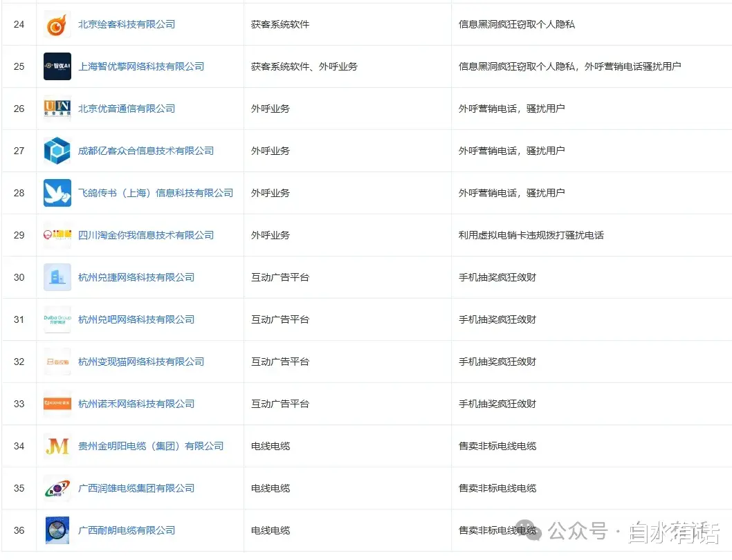Screen dimensions: 732x560
Task: Click 互动广告平台 in row 33
Action: 280,404
